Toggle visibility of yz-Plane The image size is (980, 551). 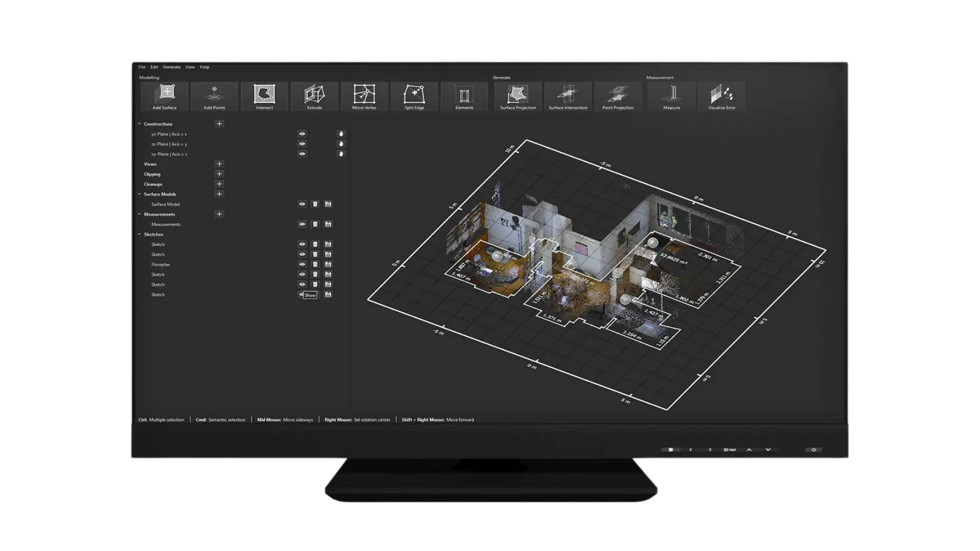click(x=302, y=134)
